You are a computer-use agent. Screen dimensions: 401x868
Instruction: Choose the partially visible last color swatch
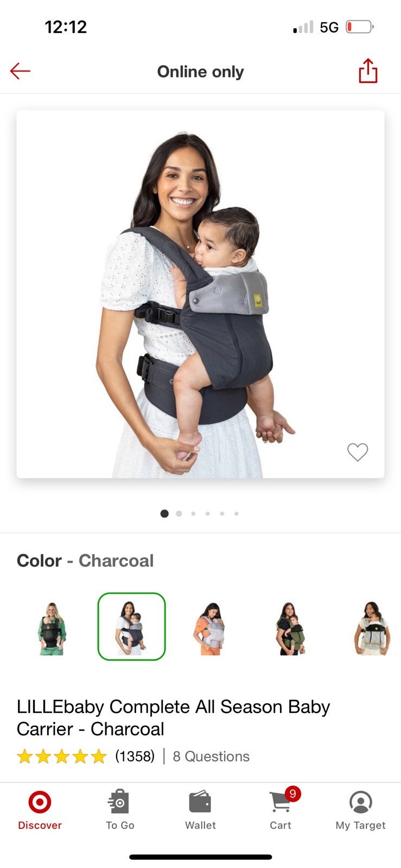(x=372, y=628)
